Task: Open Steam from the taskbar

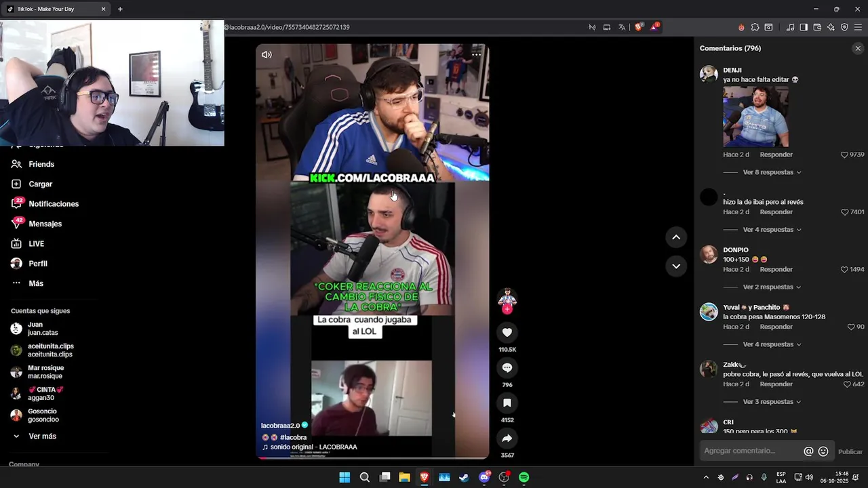Action: [x=464, y=477]
